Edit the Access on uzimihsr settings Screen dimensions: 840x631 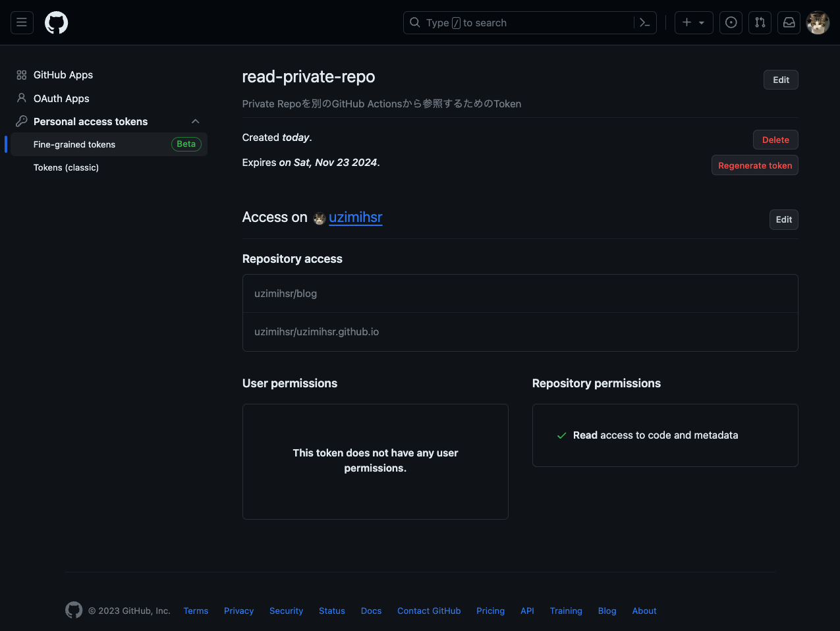click(x=784, y=219)
